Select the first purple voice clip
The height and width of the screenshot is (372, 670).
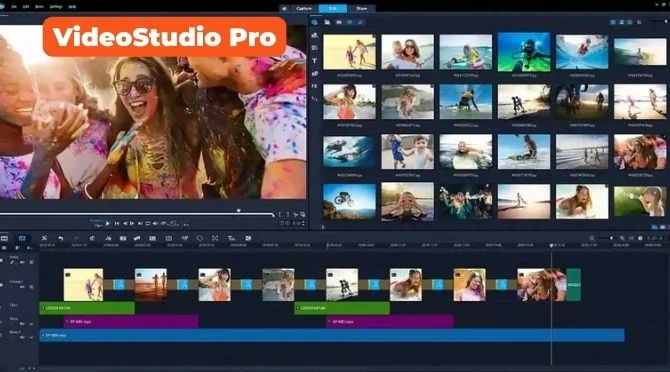click(131, 322)
